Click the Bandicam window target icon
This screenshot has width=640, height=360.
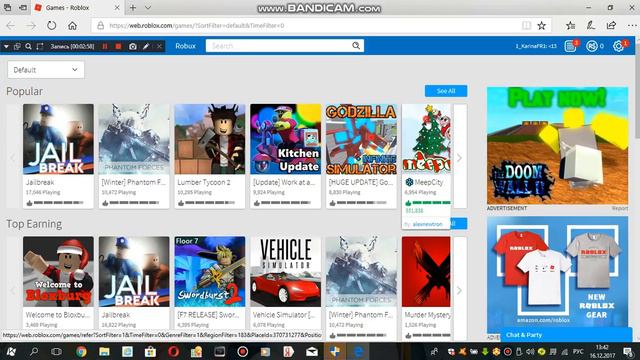[x=17, y=47]
